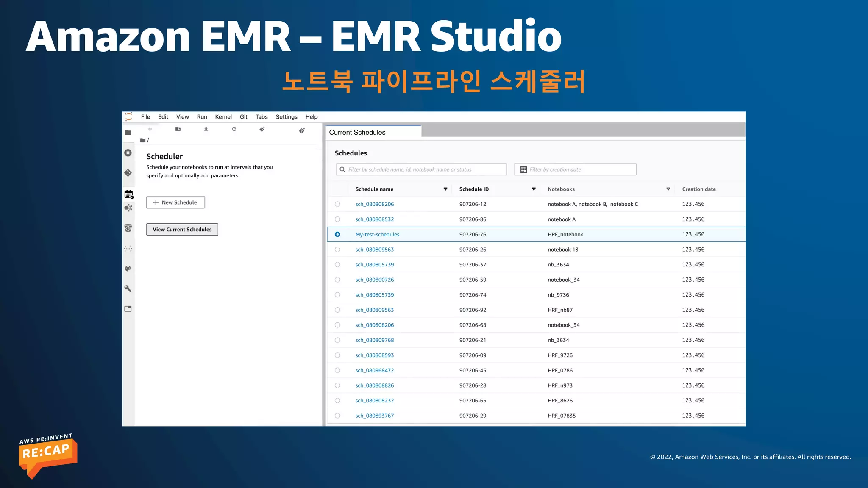
Task: Open the Run menu
Action: [202, 117]
